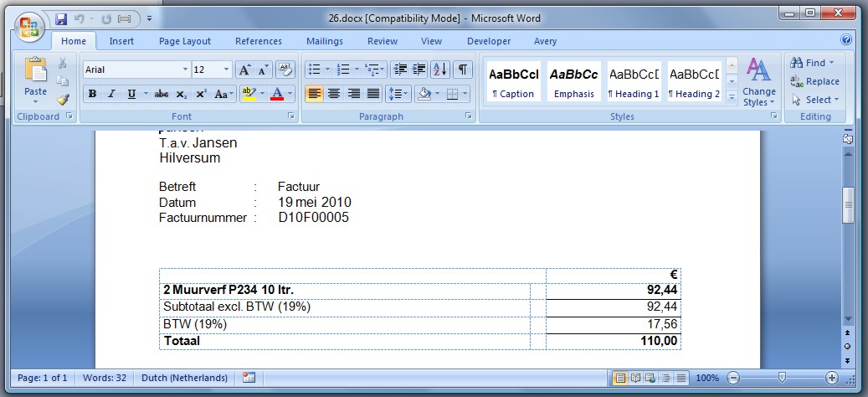
Task: Expand the Styles gallery More arrow
Action: pyautogui.click(x=732, y=98)
